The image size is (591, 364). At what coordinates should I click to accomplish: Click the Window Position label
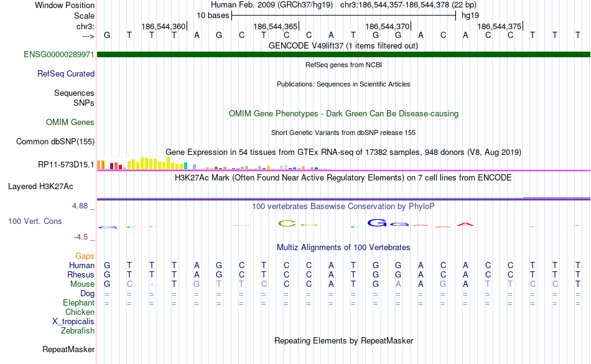(x=65, y=5)
